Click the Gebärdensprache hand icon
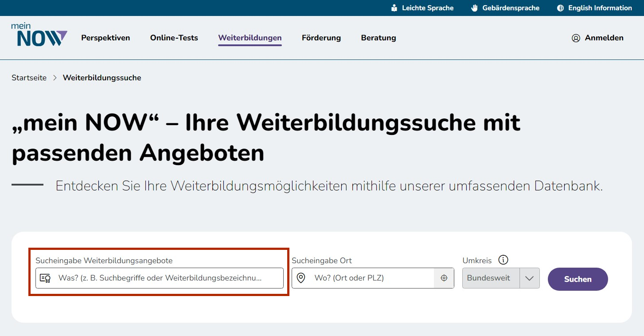Image resolution: width=644 pixels, height=336 pixels. click(474, 8)
